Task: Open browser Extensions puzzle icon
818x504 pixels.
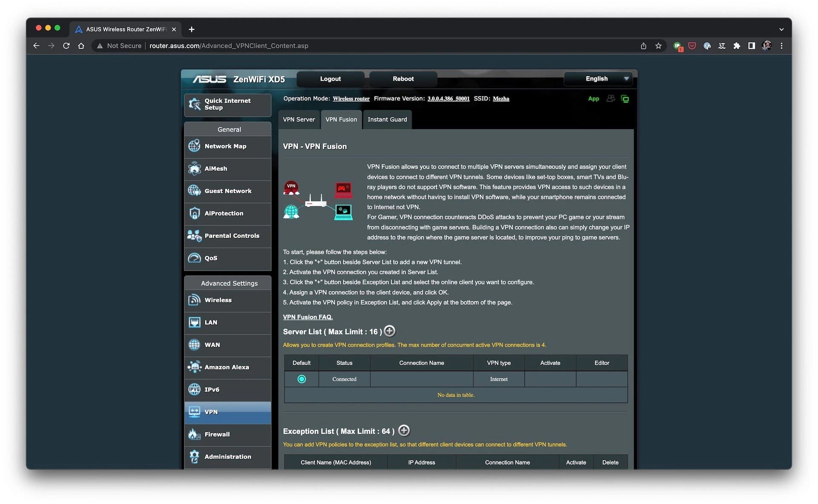Action: click(737, 46)
